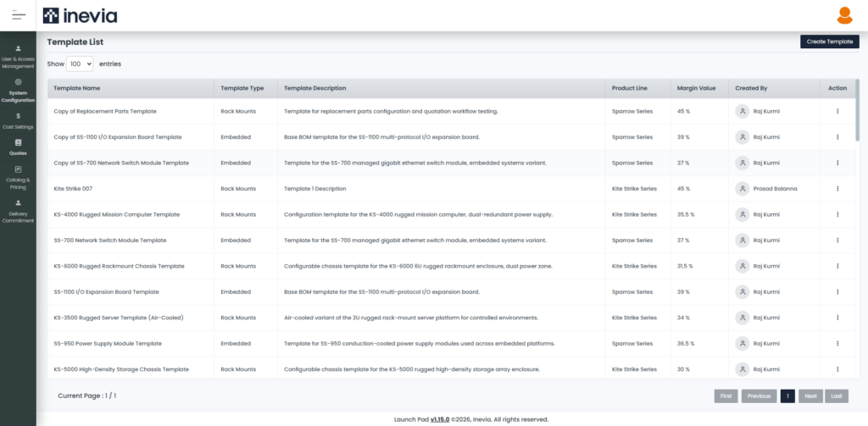Viewport: 868px width, 426px height.
Task: Click the '34 %' margin value
Action: click(683, 318)
